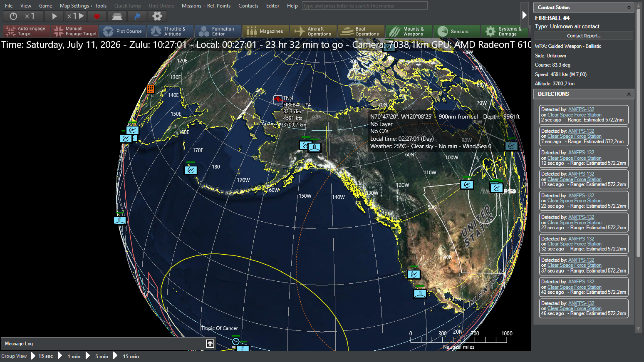This screenshot has height=362, width=644.
Task: Open the Formation Editor
Action: pos(218,31)
